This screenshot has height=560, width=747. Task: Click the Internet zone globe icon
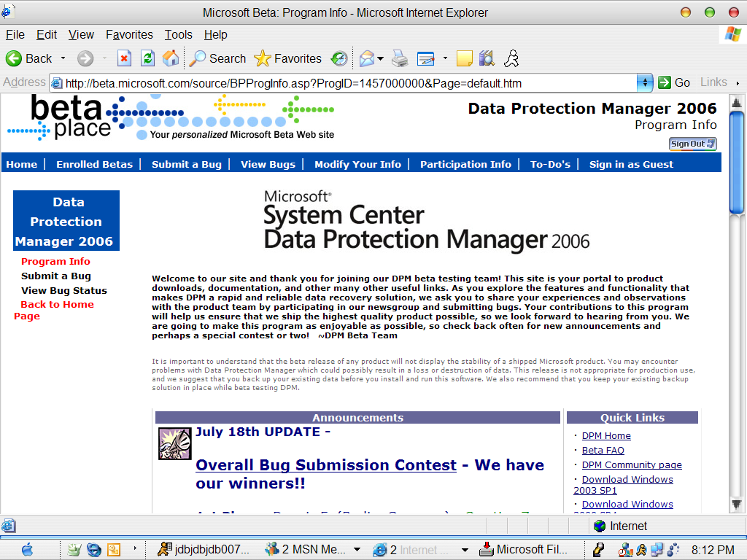tap(600, 526)
